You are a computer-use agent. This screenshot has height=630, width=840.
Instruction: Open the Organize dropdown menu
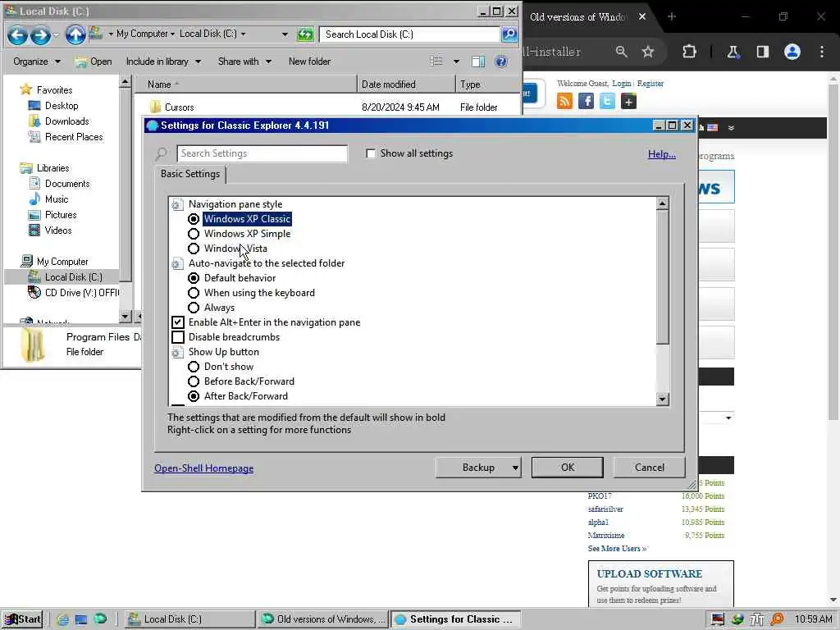pyautogui.click(x=36, y=62)
